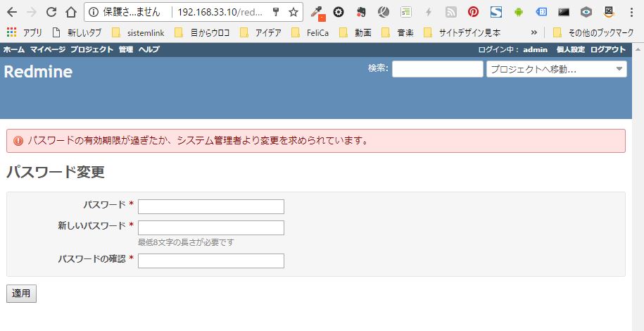The image size is (644, 331).
Task: Click the browser forward arrow
Action: coord(31,12)
